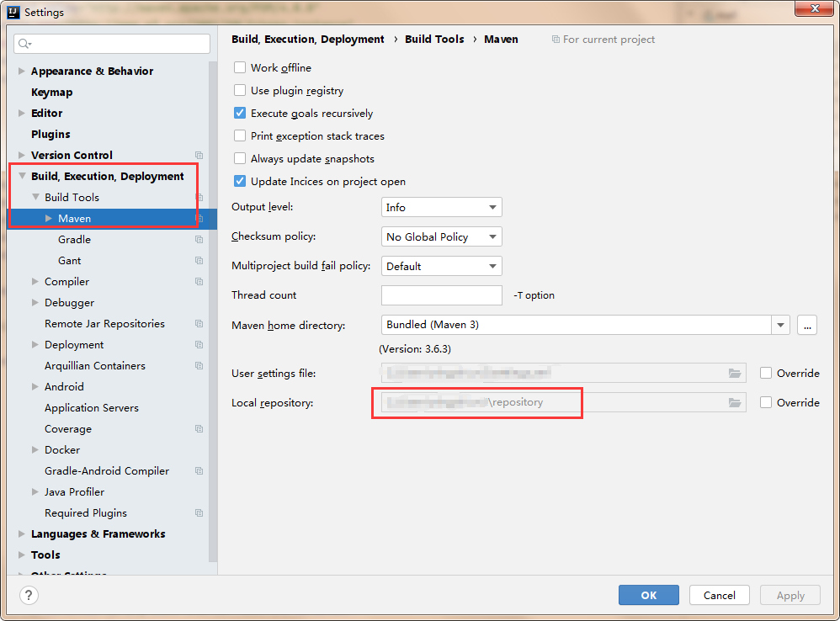840x621 pixels.
Task: Click the help question mark icon
Action: (29, 595)
